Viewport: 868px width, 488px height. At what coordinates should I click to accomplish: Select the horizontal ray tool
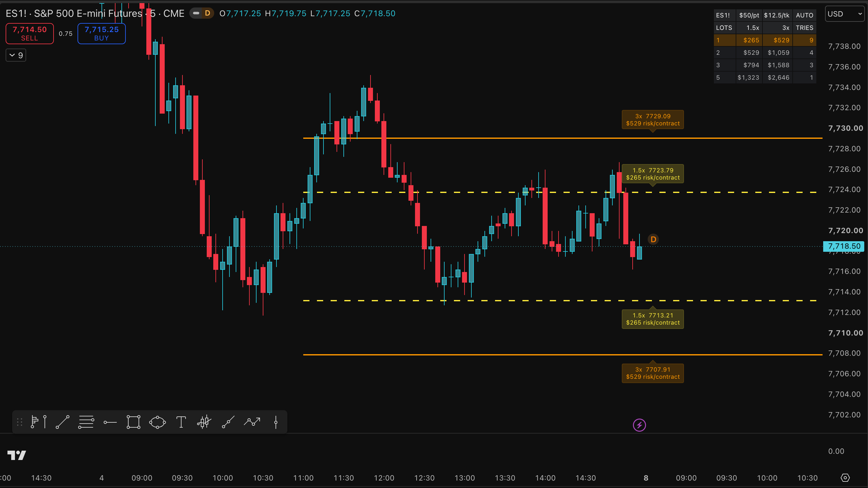pyautogui.click(x=110, y=422)
